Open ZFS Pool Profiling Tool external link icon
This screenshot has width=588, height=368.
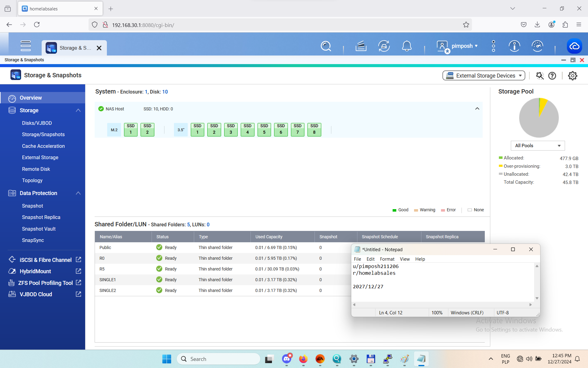point(78,282)
